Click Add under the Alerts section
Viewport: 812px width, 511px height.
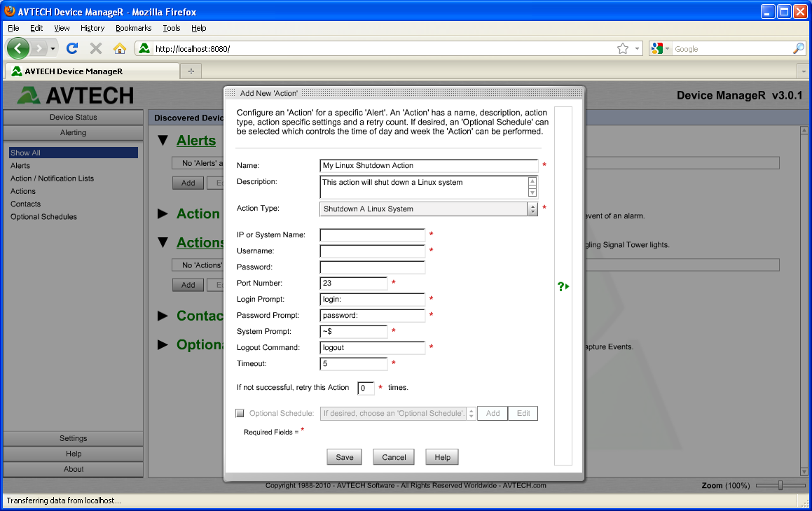(188, 183)
